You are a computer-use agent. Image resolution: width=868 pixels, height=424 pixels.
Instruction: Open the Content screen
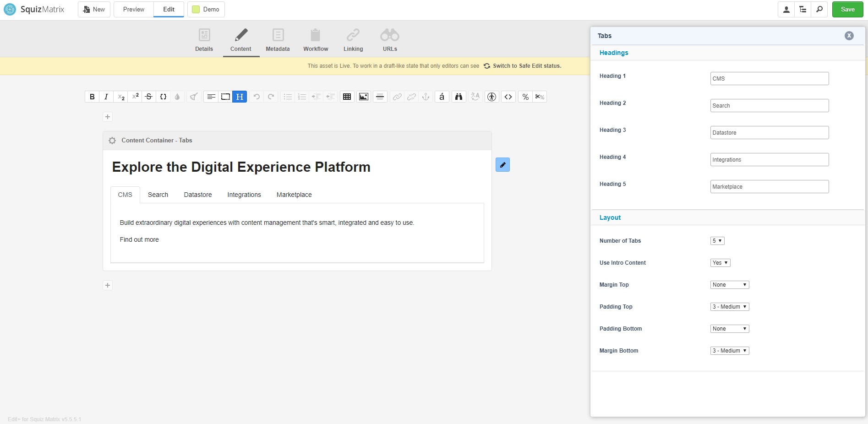coord(241,40)
